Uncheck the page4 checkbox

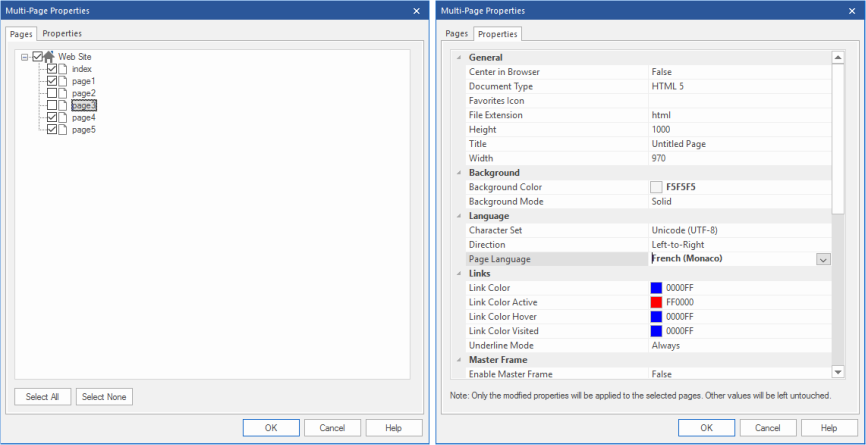coord(52,118)
